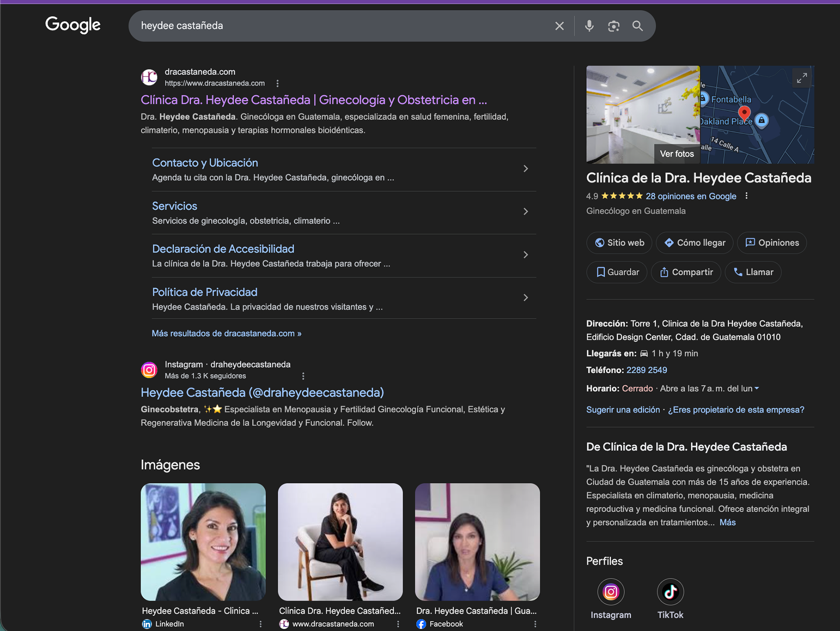Open the Instagram profile icon under Perfiles
Viewport: 840px width, 631px height.
[610, 592]
